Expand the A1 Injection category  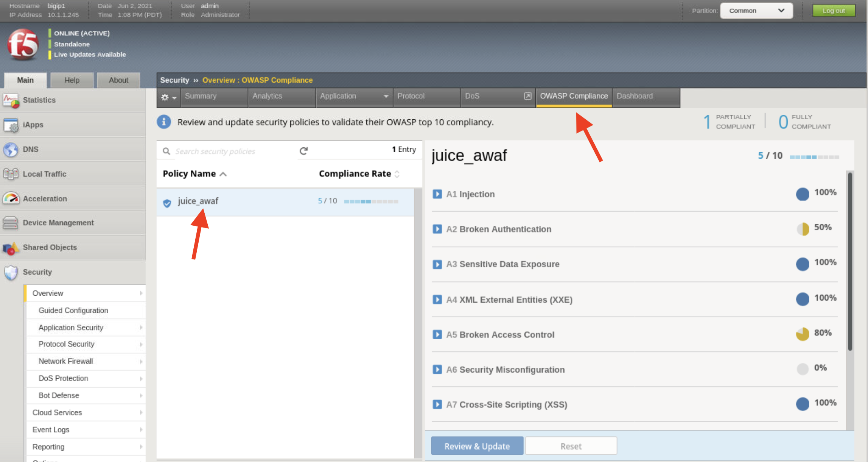pyautogui.click(x=437, y=194)
